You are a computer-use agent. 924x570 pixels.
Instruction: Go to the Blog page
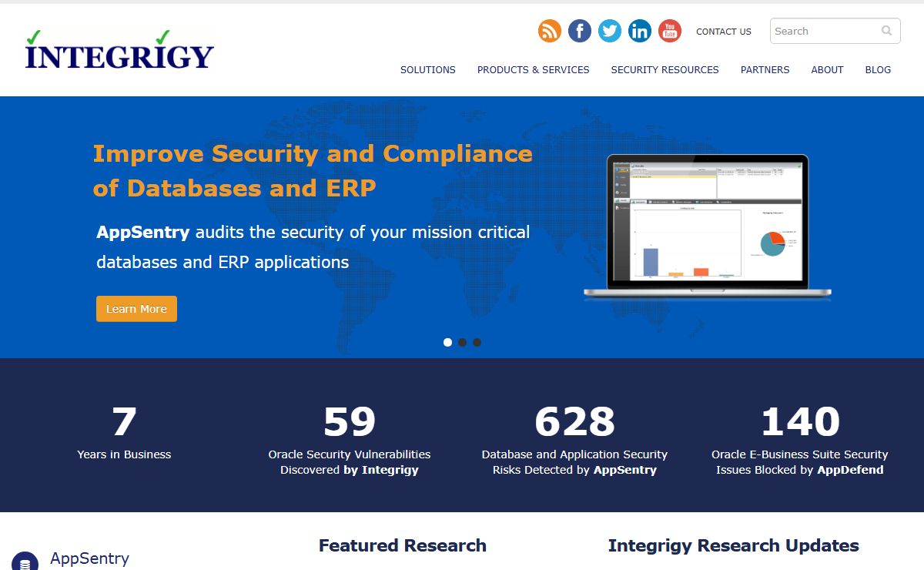pyautogui.click(x=878, y=69)
